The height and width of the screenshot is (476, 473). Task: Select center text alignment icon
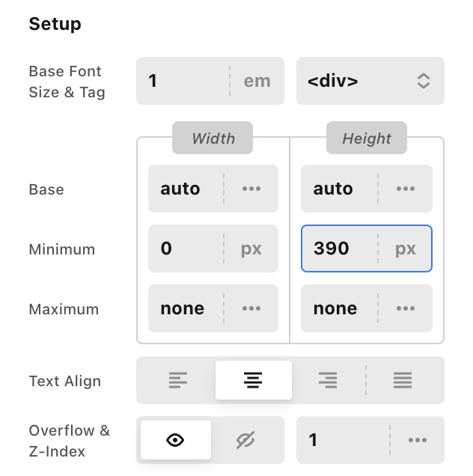(x=253, y=380)
